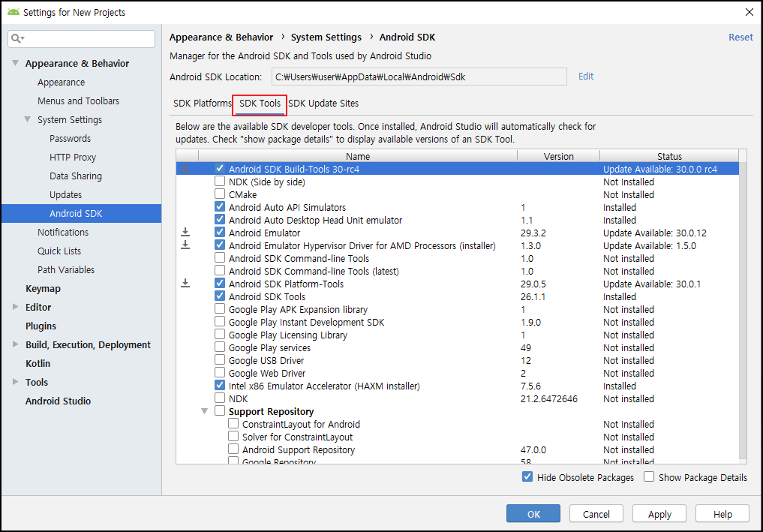
Task: Select Google Web Driver row text
Action: click(x=267, y=373)
